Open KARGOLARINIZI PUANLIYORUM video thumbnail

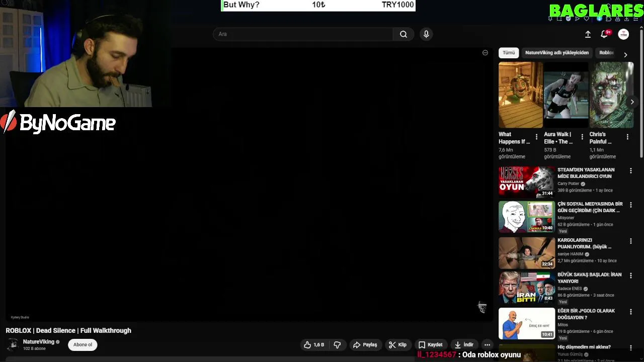(527, 252)
